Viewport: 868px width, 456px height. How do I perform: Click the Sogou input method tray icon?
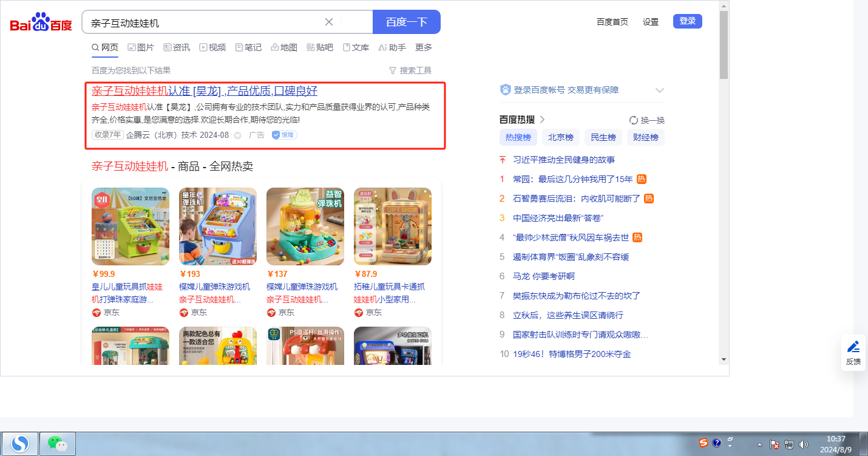click(x=703, y=443)
